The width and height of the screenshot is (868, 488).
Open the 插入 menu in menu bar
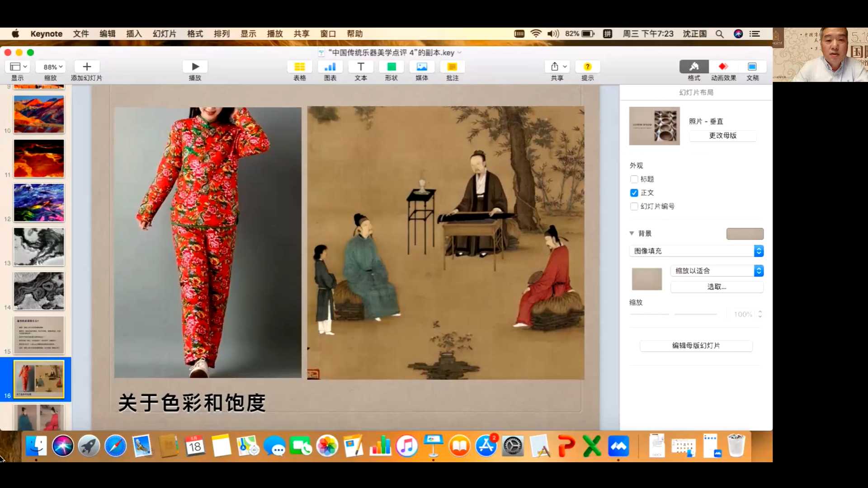coord(134,34)
